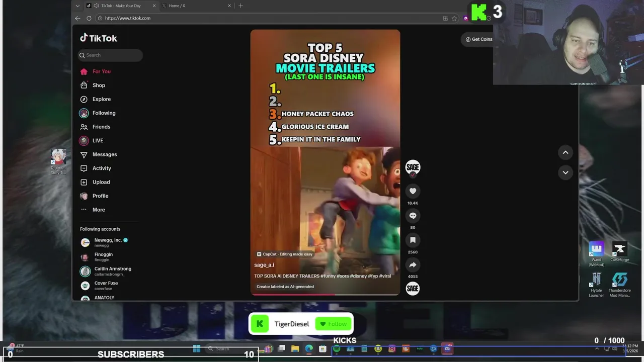Go to previous video with up arrow
The width and height of the screenshot is (644, 362).
click(x=566, y=152)
